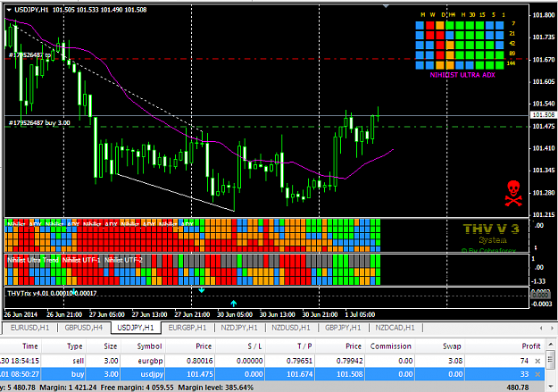Select the eurgbp symbol cell

[150, 361]
